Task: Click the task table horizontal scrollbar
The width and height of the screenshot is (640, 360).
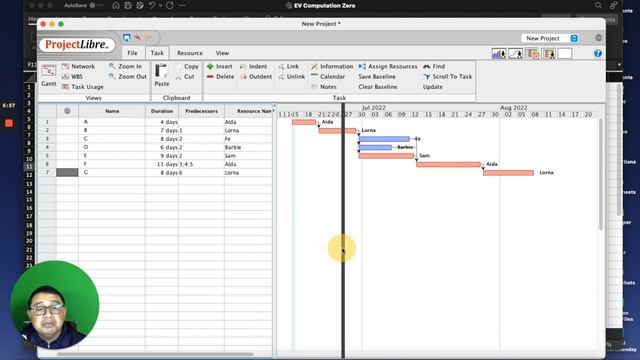Action: [x=155, y=354]
